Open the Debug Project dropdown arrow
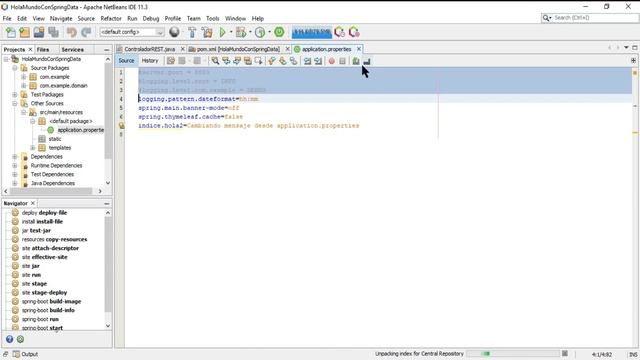 point(250,32)
